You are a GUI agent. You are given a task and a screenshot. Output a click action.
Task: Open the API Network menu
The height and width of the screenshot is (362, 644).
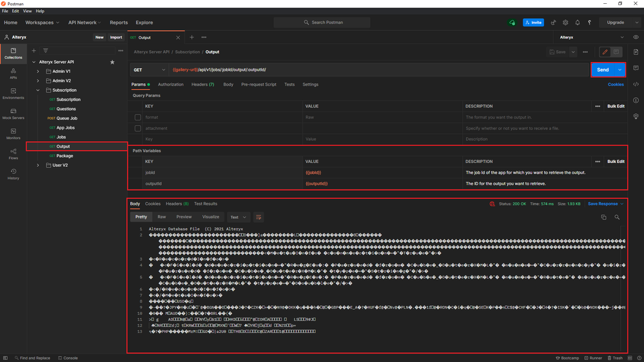(x=84, y=23)
